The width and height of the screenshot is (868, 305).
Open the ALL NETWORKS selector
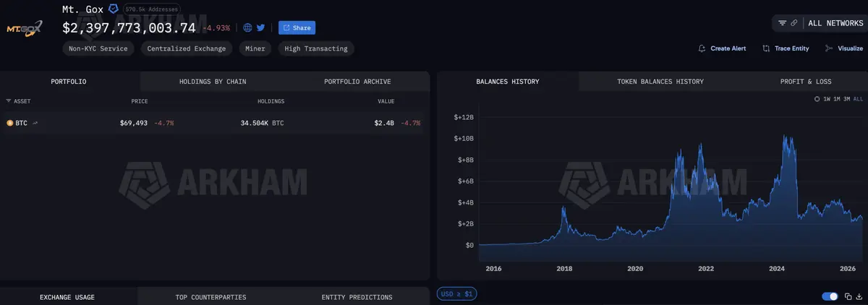(x=835, y=23)
